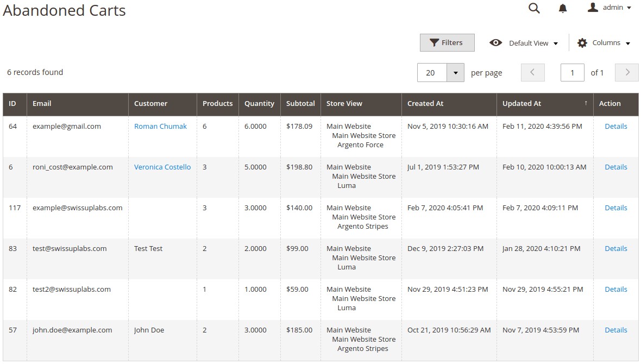This screenshot has width=641, height=364.
Task: Click the current page number field
Action: tap(572, 73)
